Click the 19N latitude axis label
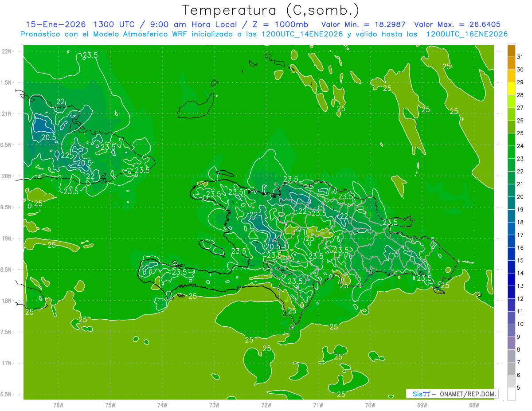532x411 pixels. tap(7, 239)
